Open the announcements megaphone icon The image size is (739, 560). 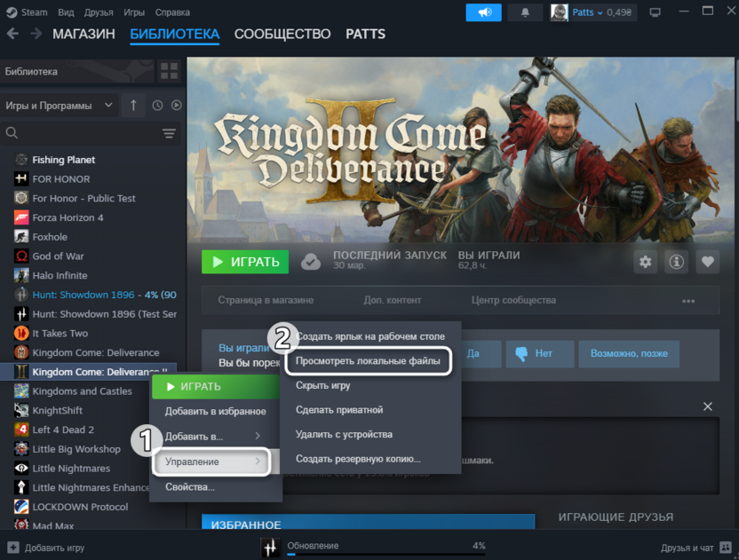(483, 12)
